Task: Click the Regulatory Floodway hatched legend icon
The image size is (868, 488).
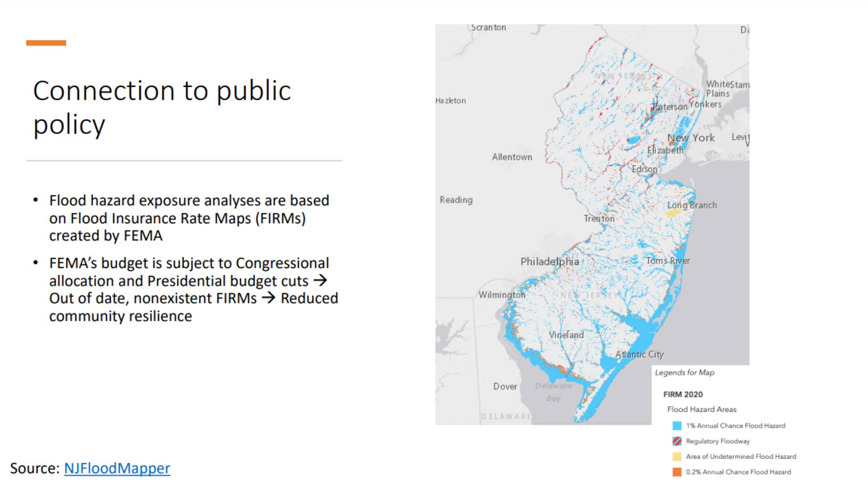Action: click(x=677, y=441)
